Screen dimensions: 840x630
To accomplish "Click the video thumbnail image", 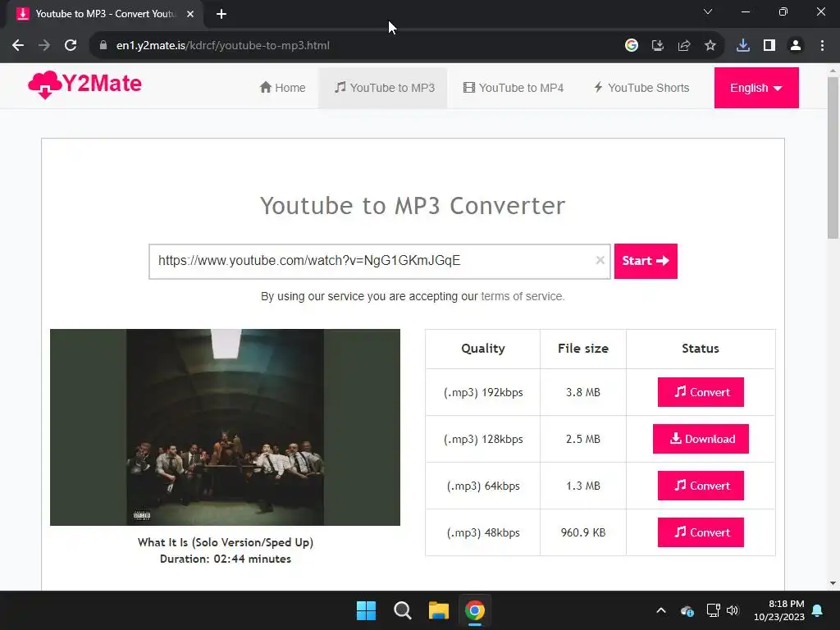I will tap(225, 427).
